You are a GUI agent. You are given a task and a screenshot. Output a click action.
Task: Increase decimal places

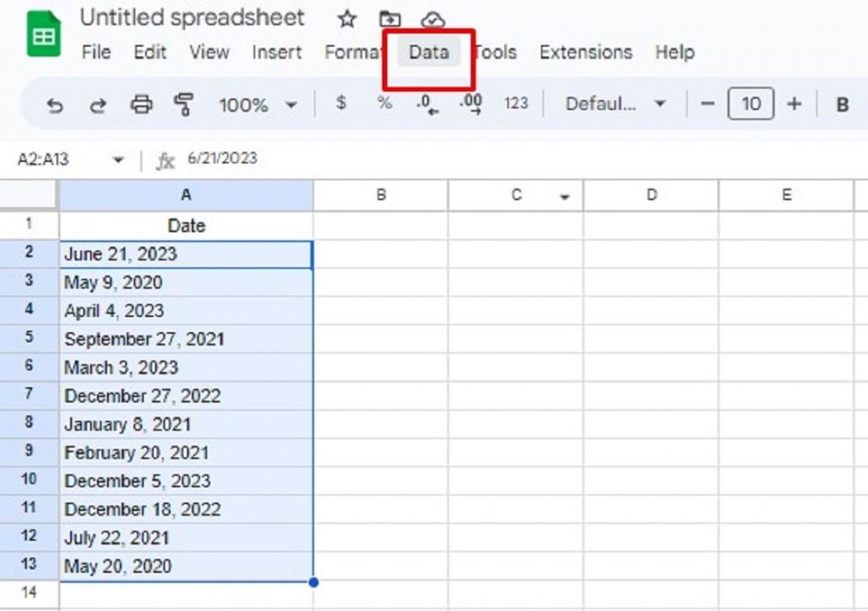pos(470,104)
